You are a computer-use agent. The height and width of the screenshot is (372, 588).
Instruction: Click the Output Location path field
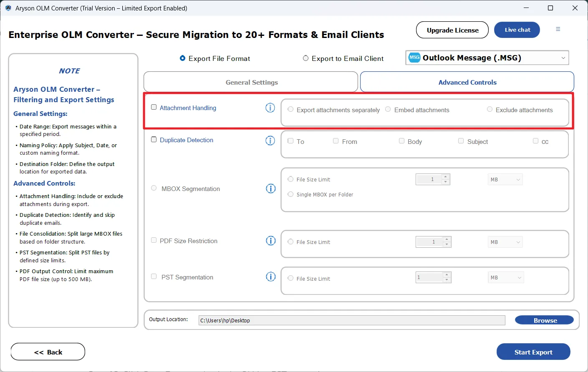coord(351,320)
